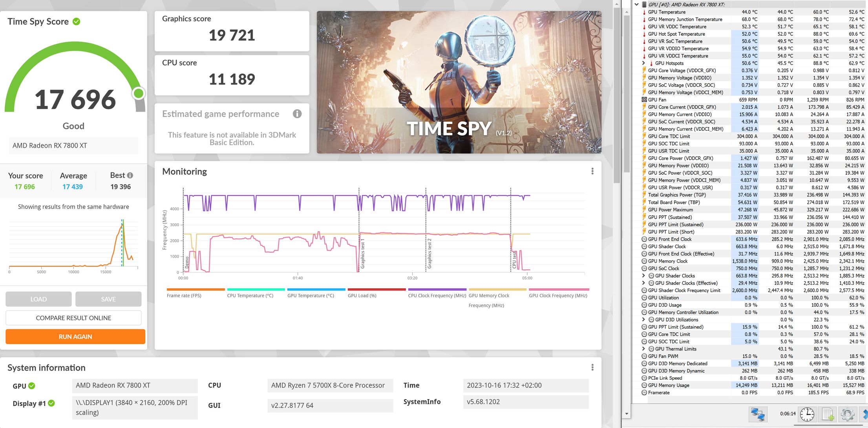Screen dimensions: 868x428
Task: Expand the GPU Thermal Limits row
Action: (x=643, y=349)
